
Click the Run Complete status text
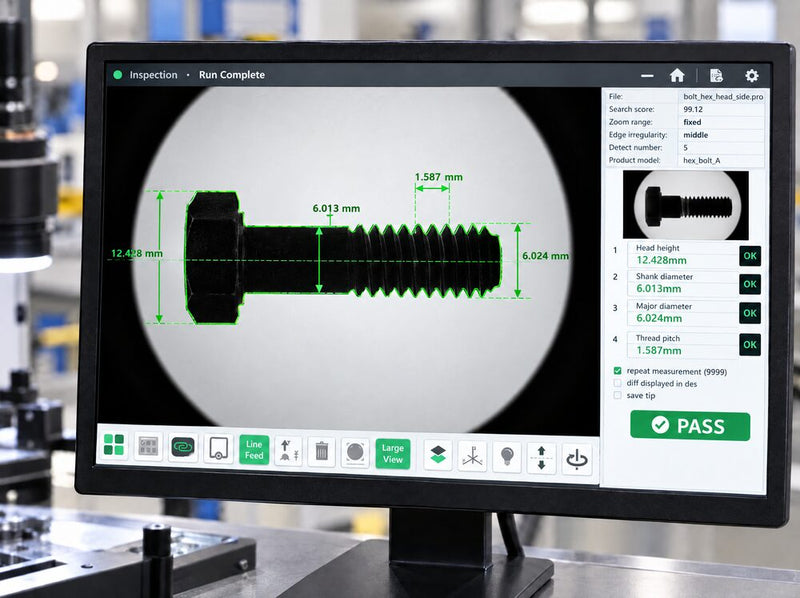[x=232, y=75]
